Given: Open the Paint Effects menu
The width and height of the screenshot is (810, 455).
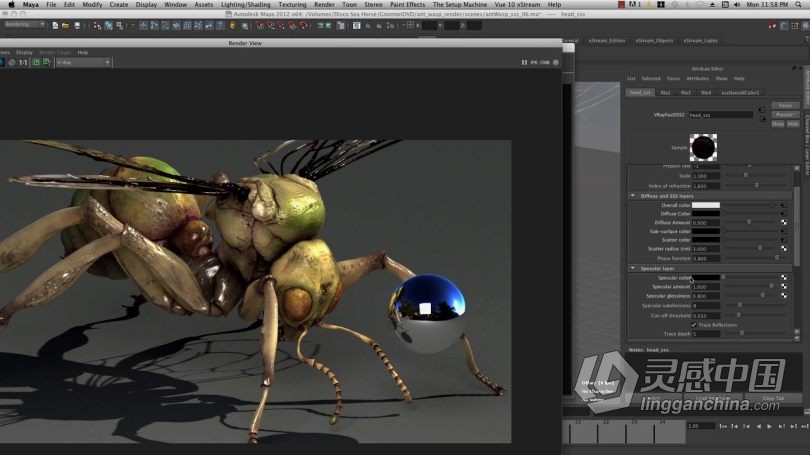Looking at the screenshot, I should [407, 5].
